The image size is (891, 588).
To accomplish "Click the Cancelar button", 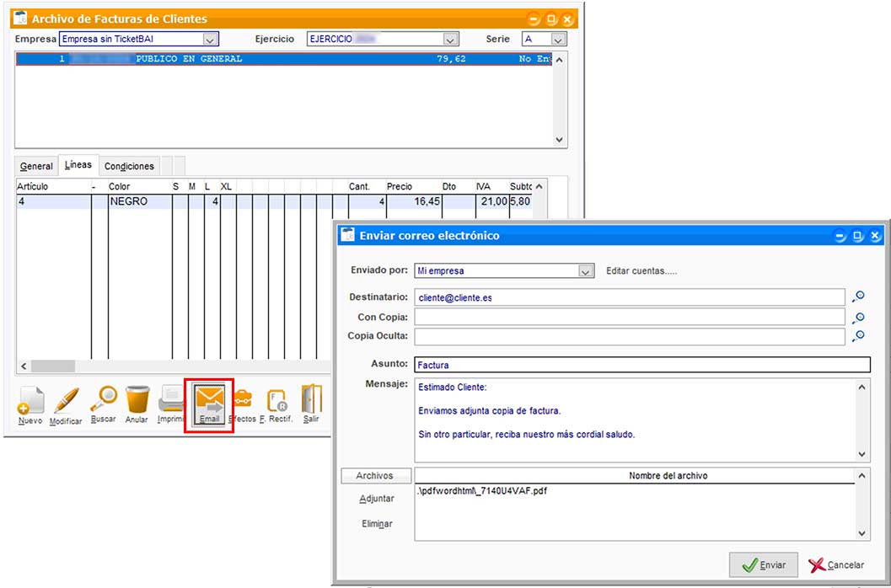I will click(836, 564).
